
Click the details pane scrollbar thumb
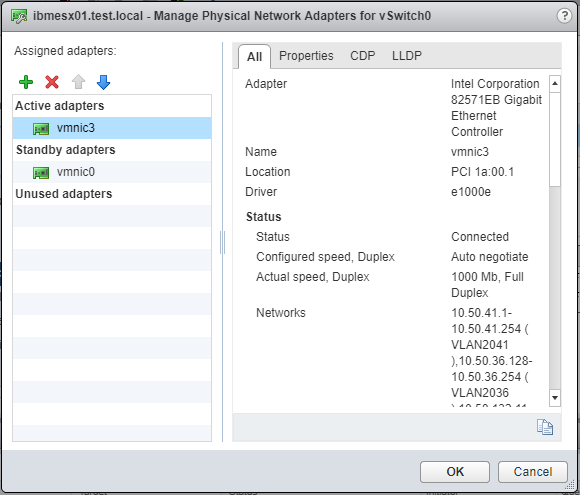(554, 139)
